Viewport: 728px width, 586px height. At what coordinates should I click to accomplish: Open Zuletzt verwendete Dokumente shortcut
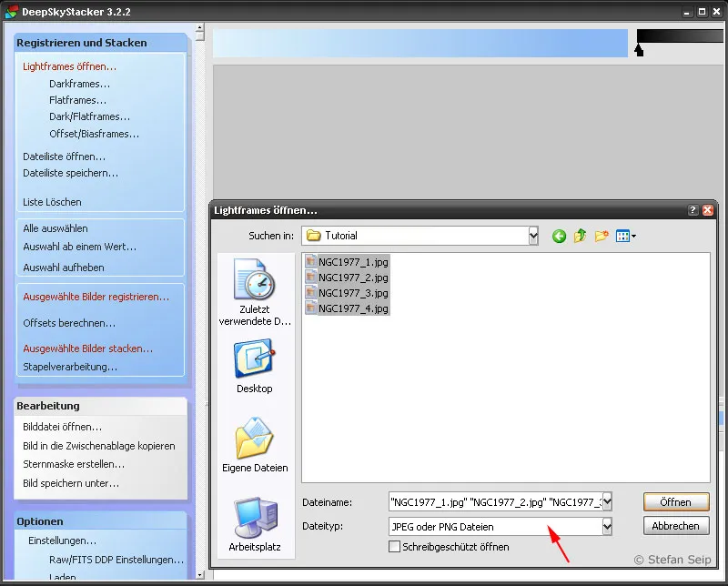(255, 293)
